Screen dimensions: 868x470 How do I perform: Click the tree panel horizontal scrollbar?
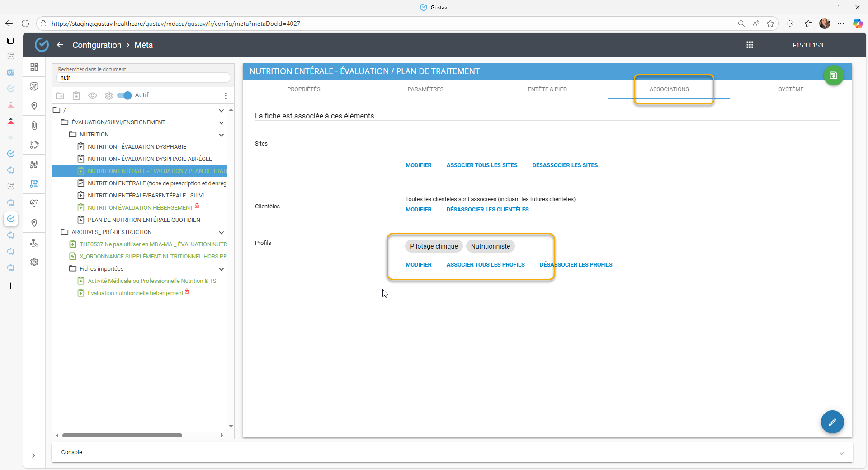122,436
